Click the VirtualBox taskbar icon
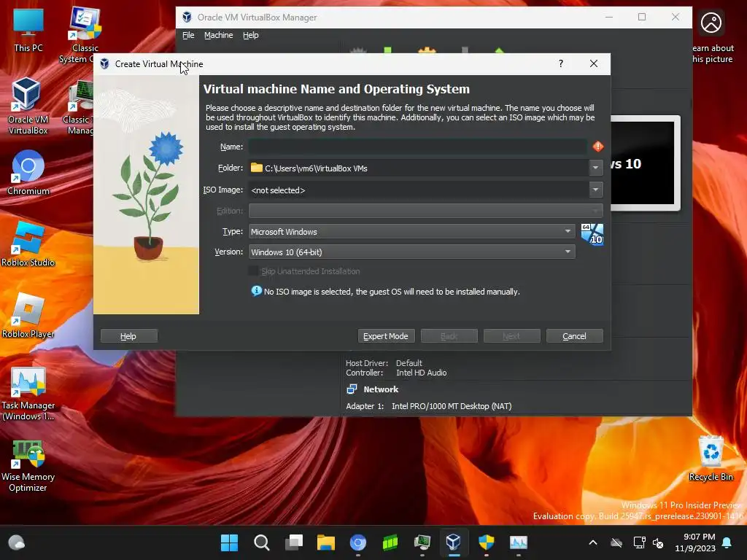Image resolution: width=747 pixels, height=560 pixels. coord(453,542)
